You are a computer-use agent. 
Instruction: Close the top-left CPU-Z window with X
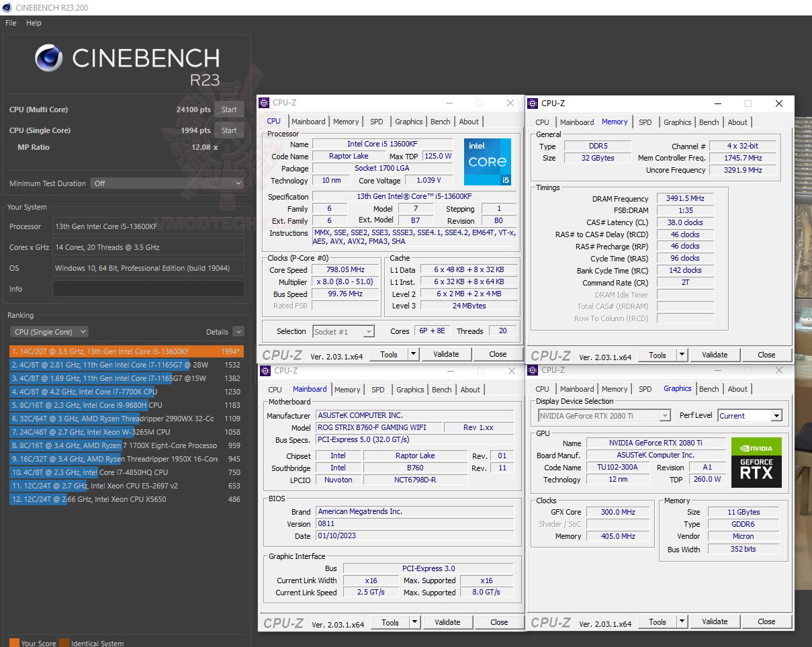click(510, 103)
